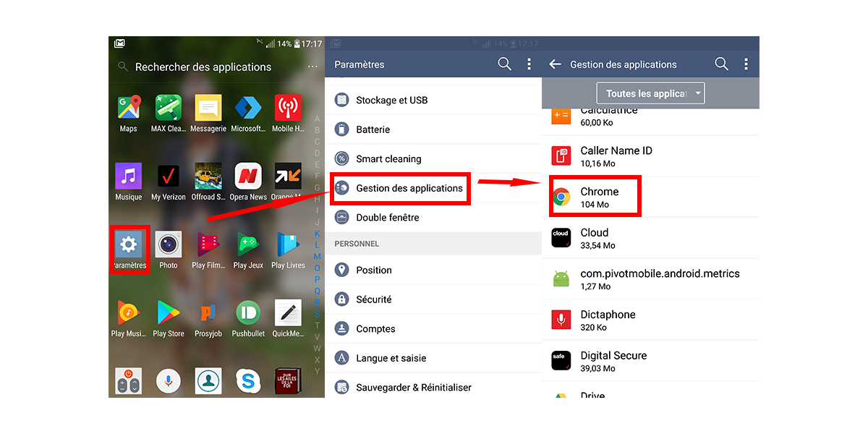
Task: Go back from Gestion des applications
Action: 555,64
